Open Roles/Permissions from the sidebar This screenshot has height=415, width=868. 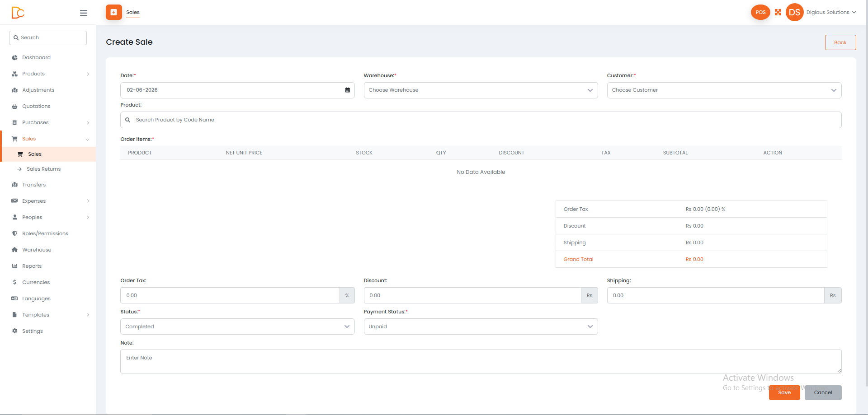[45, 233]
